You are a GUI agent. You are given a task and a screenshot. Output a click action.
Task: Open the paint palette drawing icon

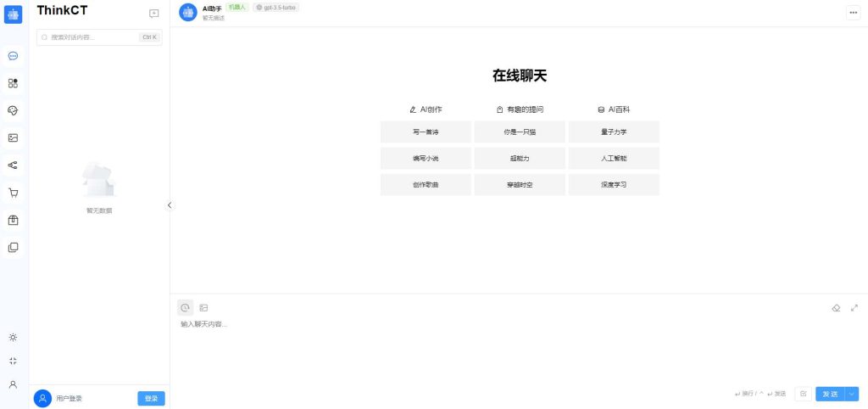(14, 110)
